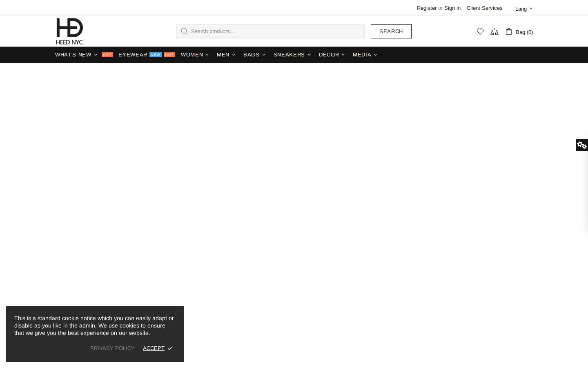The height and width of the screenshot is (368, 588).
Task: Open the Media menu item
Action: tap(362, 54)
